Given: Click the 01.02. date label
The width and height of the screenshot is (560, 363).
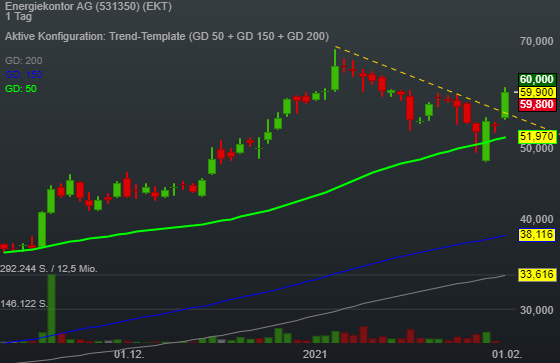Looking at the screenshot, I should [x=507, y=354].
